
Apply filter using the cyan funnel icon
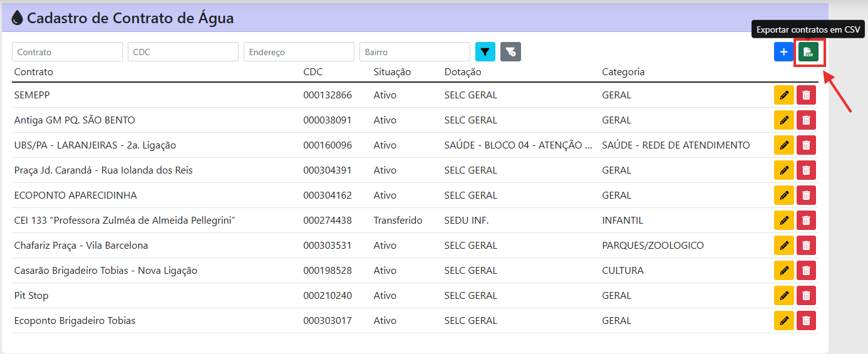coord(485,52)
